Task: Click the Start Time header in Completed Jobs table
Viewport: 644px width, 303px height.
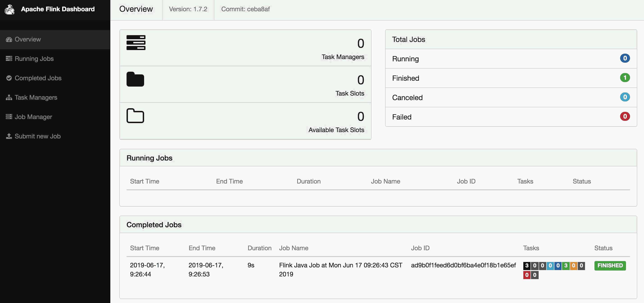Action: coord(145,248)
